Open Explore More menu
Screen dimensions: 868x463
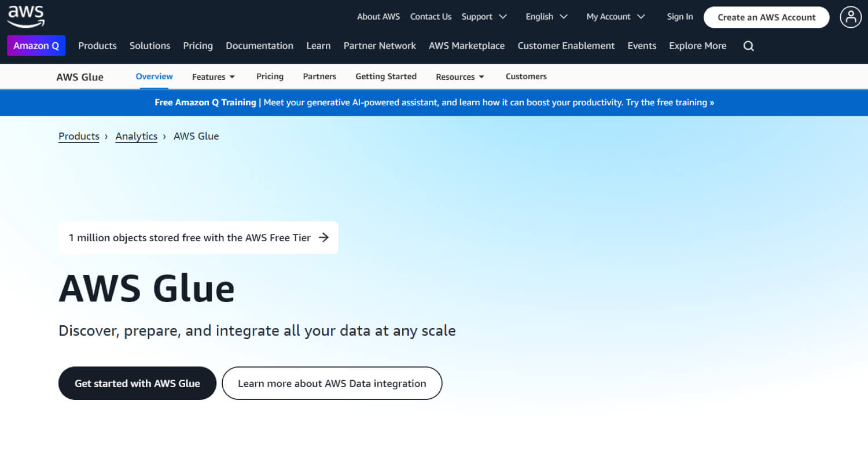click(x=697, y=46)
